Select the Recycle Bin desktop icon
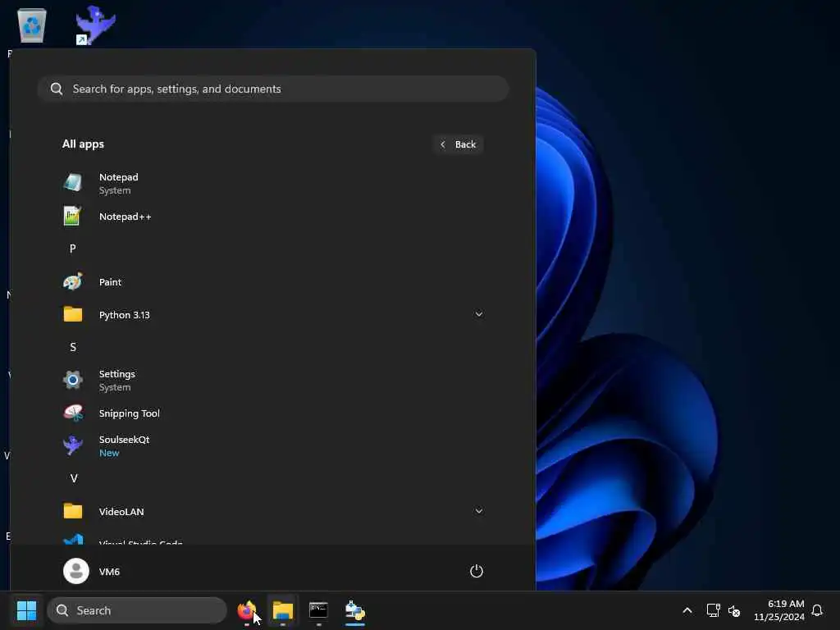The width and height of the screenshot is (840, 630). pos(32,25)
